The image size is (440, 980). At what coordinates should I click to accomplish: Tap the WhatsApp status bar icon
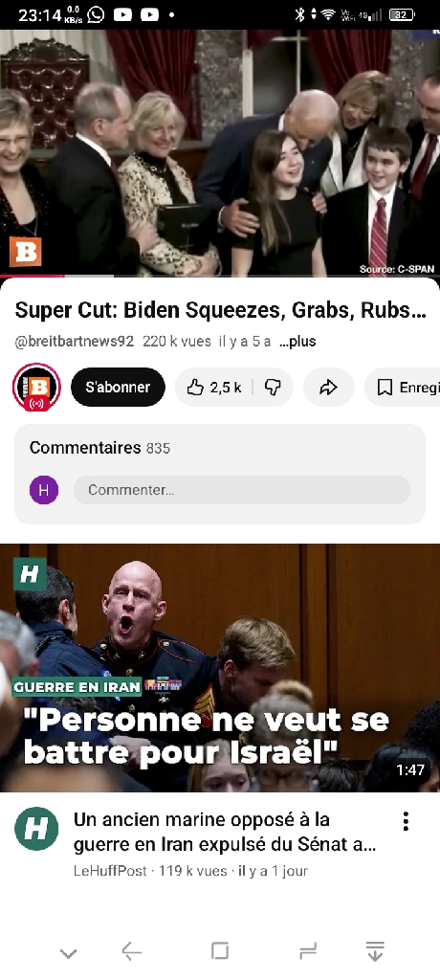pyautogui.click(x=96, y=14)
